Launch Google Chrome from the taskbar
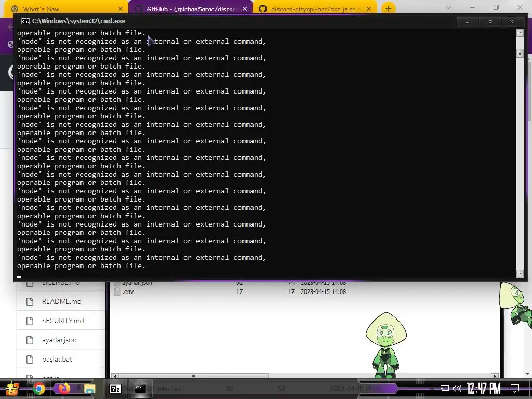 coord(38,389)
